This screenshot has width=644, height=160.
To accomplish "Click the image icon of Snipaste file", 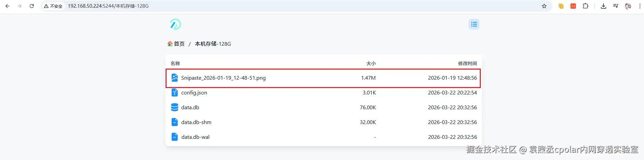I will pos(175,78).
